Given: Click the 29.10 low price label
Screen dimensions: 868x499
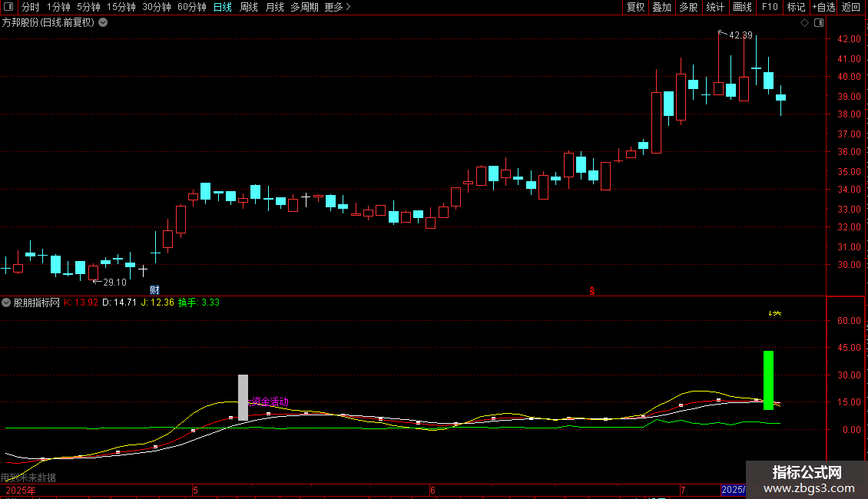Looking at the screenshot, I should point(114,283).
